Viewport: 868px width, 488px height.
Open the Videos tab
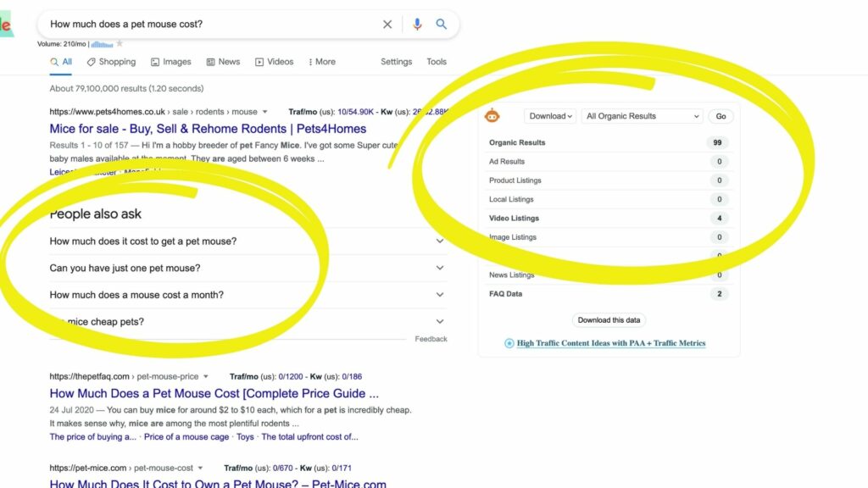pyautogui.click(x=274, y=62)
